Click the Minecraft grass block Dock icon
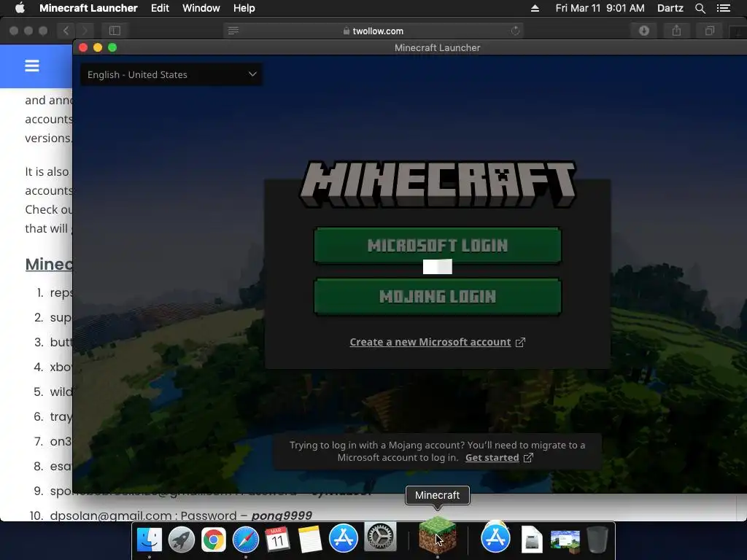This screenshot has width=747, height=560. 438,536
